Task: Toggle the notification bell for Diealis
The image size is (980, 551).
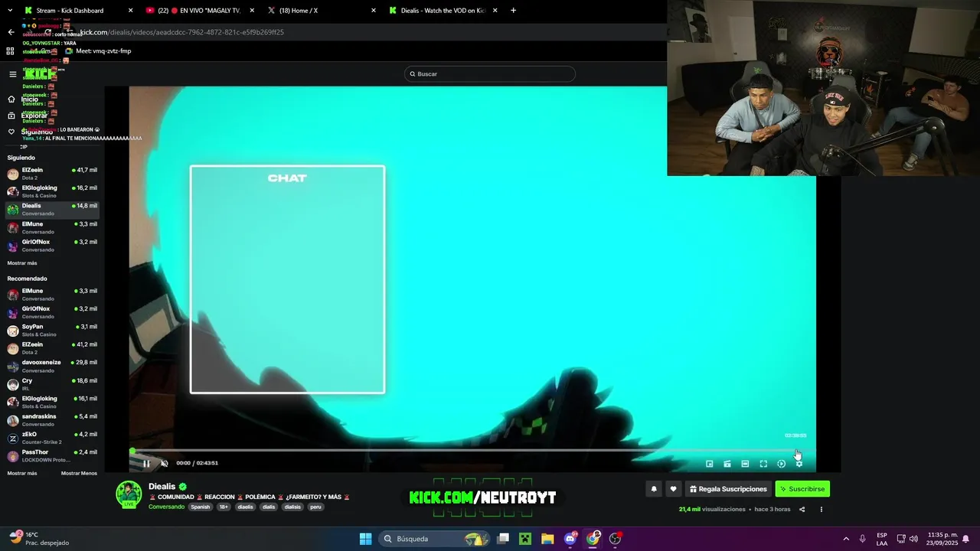Action: [654, 489]
